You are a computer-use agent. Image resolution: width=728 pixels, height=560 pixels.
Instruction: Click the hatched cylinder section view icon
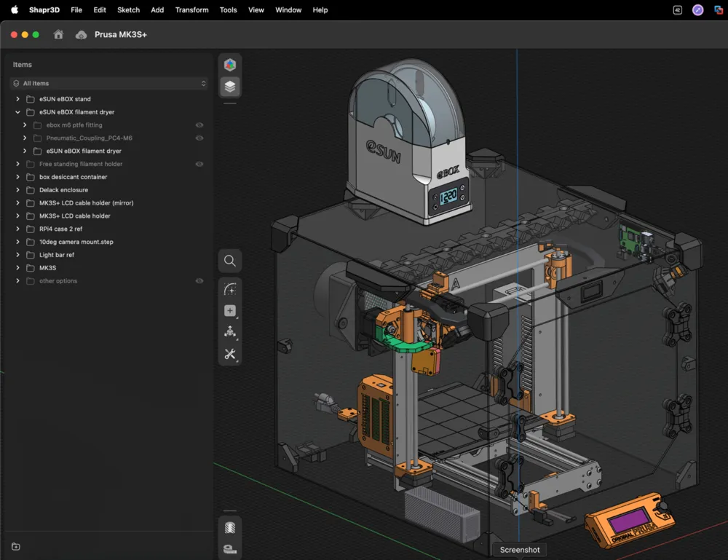coord(230,528)
